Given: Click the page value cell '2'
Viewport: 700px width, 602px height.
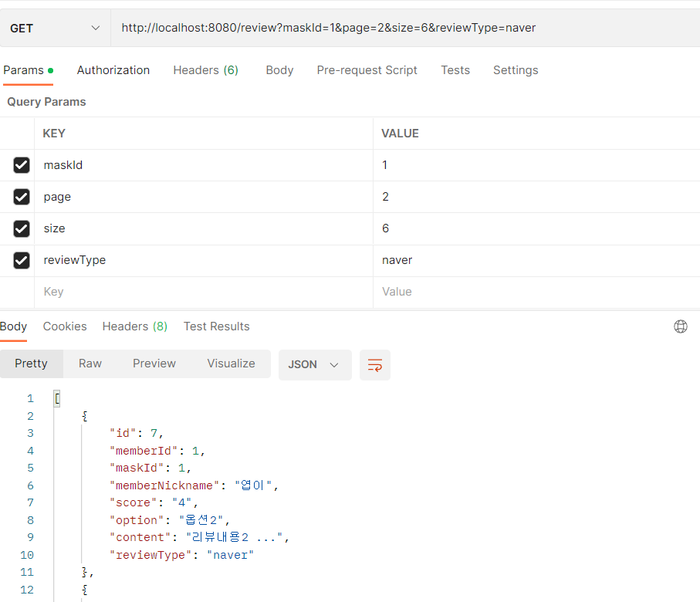Looking at the screenshot, I should (x=536, y=197).
